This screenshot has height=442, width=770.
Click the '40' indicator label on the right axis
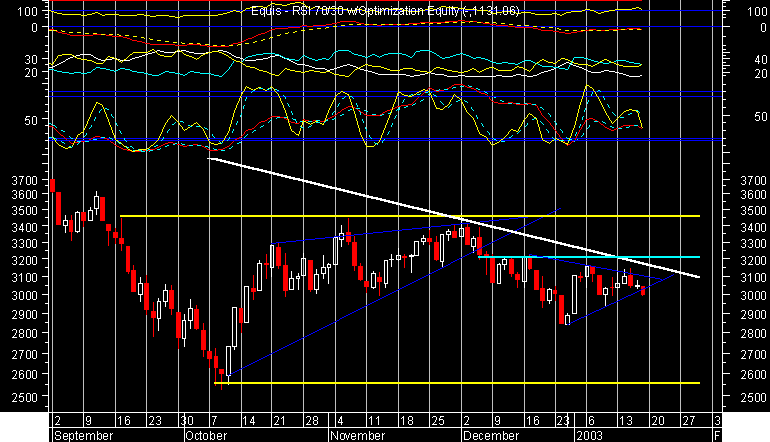pos(760,59)
